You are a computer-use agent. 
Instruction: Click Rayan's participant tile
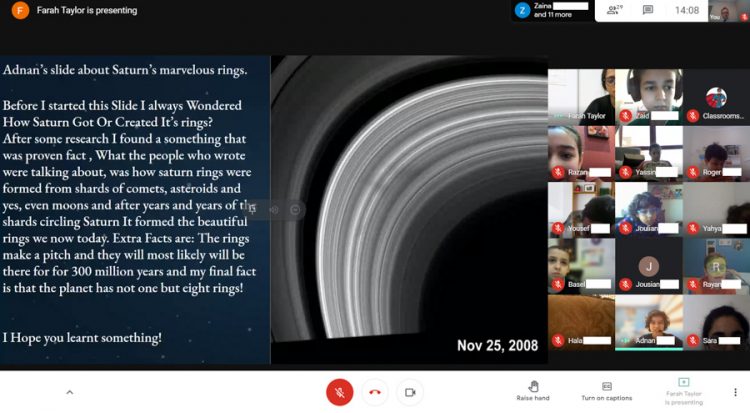[716, 266]
